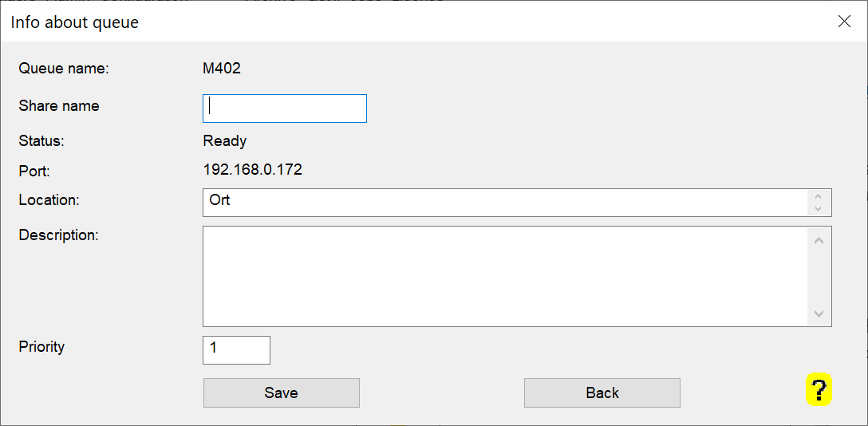This screenshot has height=426, width=868.
Task: Click the Share name label
Action: (59, 106)
